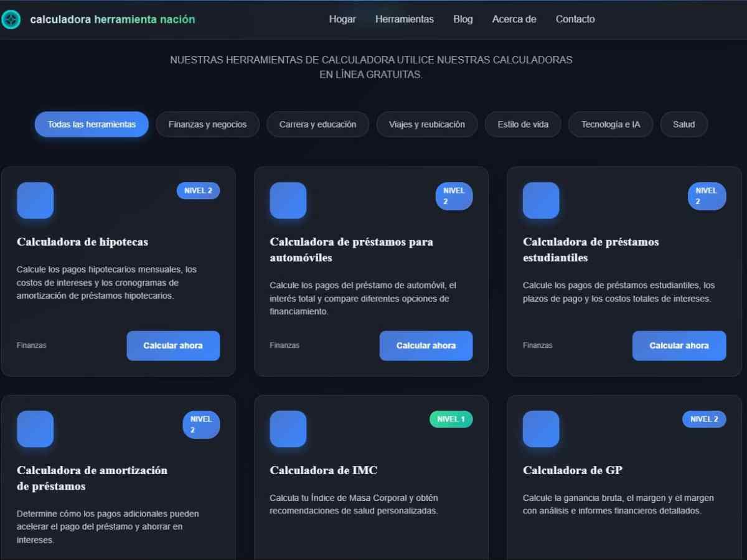The image size is (747, 560).
Task: Click Calcular ahora for student loans
Action: (x=679, y=345)
